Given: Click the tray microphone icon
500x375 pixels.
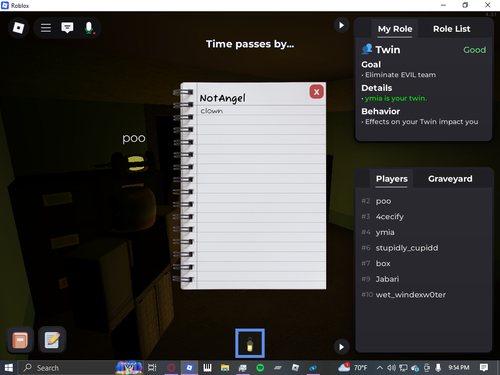Looking at the screenshot, I should coord(438,368).
